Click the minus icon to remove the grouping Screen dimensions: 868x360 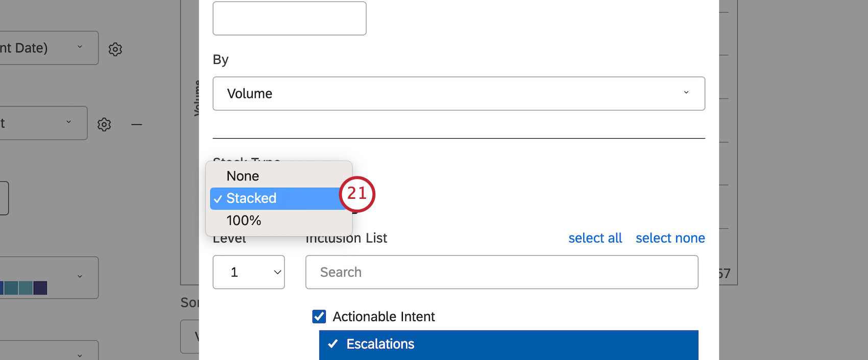[x=136, y=124]
